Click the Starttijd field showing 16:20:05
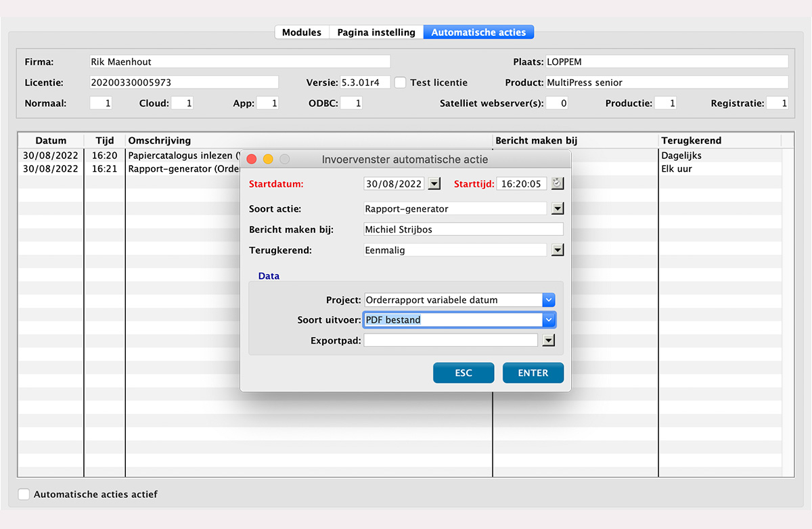 [521, 183]
